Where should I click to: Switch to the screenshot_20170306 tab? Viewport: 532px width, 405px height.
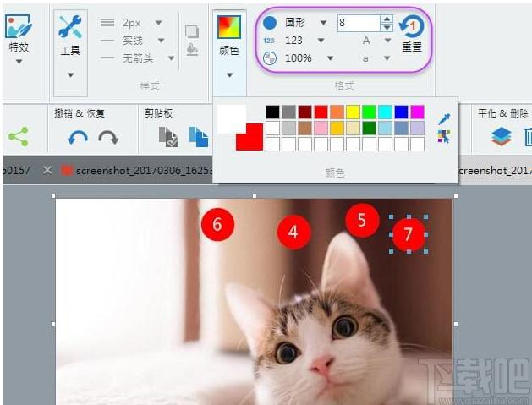point(137,170)
